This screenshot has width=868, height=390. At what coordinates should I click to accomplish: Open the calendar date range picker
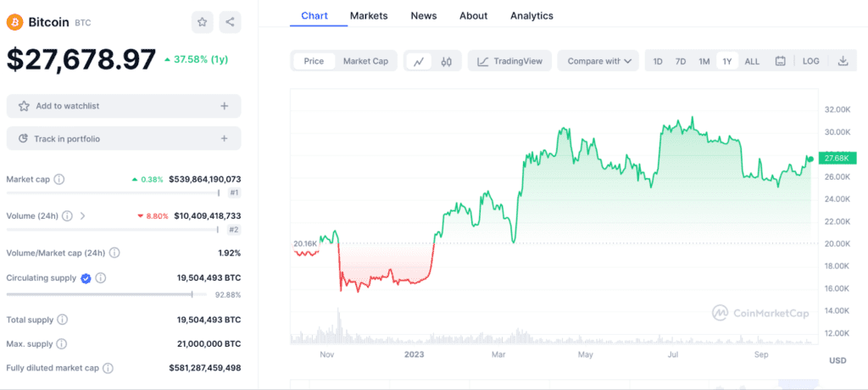click(780, 62)
